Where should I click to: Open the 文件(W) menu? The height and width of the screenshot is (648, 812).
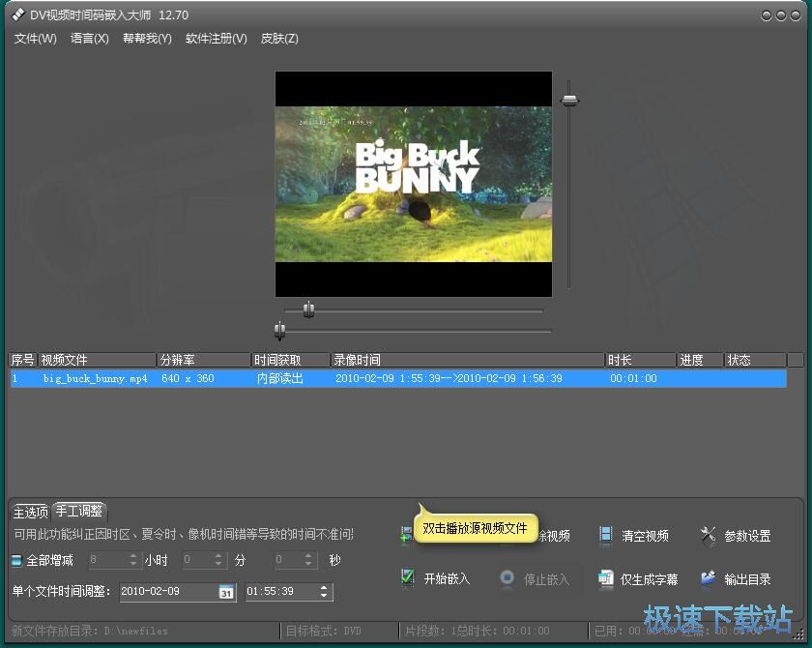click(x=35, y=39)
